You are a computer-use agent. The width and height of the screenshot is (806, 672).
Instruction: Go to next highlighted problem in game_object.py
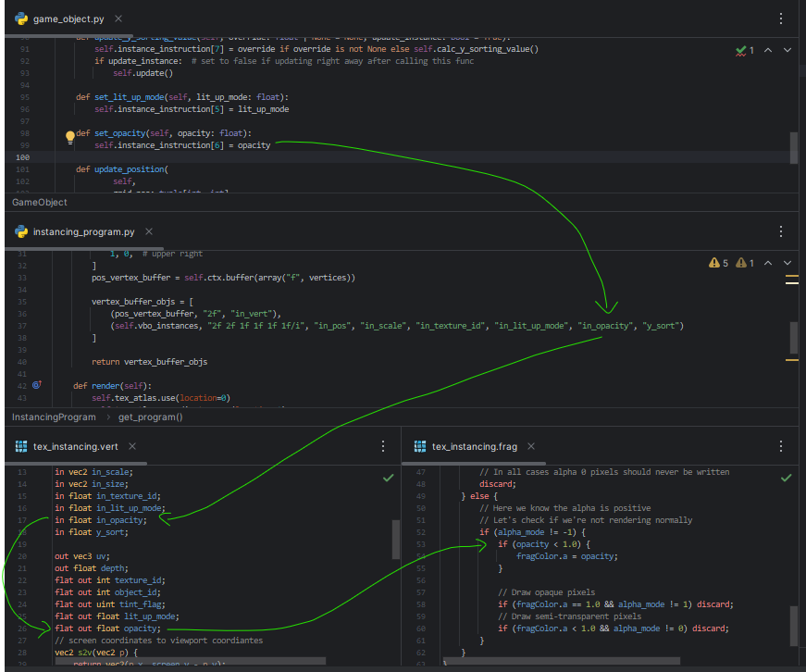[x=787, y=50]
